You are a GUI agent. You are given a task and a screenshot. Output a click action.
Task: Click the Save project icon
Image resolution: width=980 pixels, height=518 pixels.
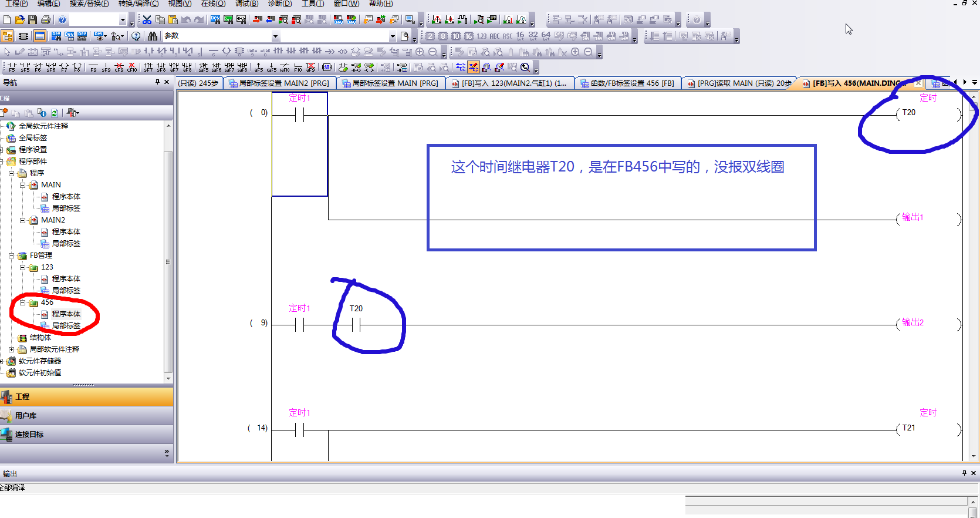[32, 20]
